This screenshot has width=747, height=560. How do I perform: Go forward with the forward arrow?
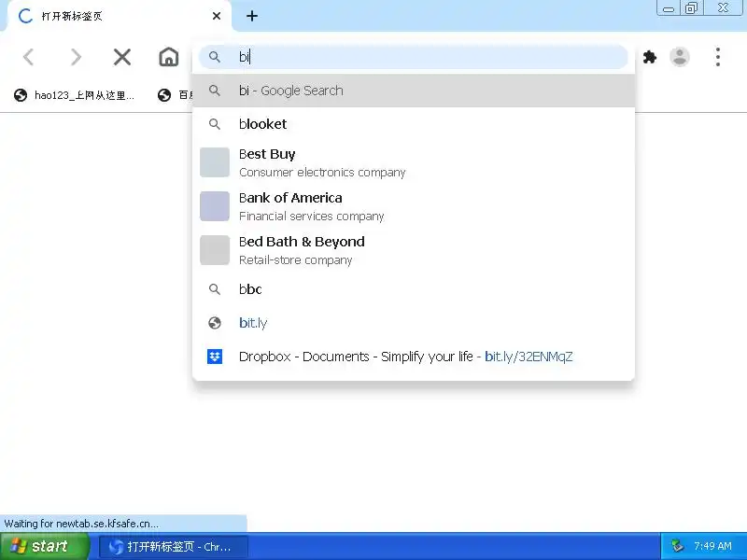(76, 57)
